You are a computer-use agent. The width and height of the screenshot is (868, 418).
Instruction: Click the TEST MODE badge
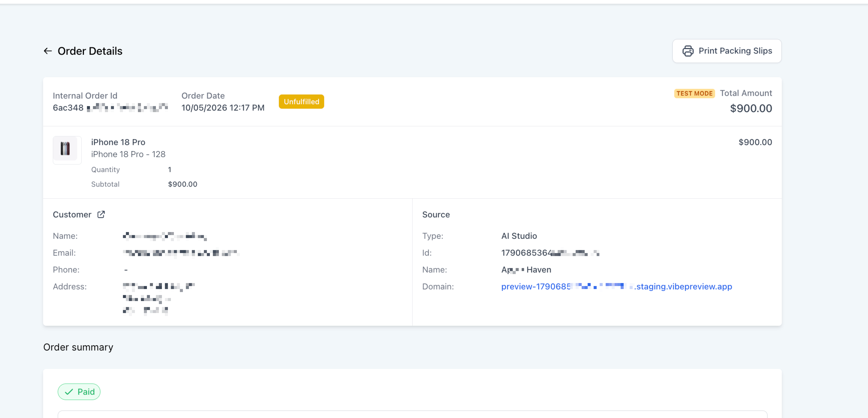point(694,93)
